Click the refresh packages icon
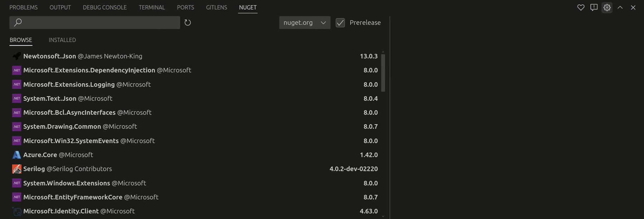Viewport: 644px width, 219px height. 187,23
